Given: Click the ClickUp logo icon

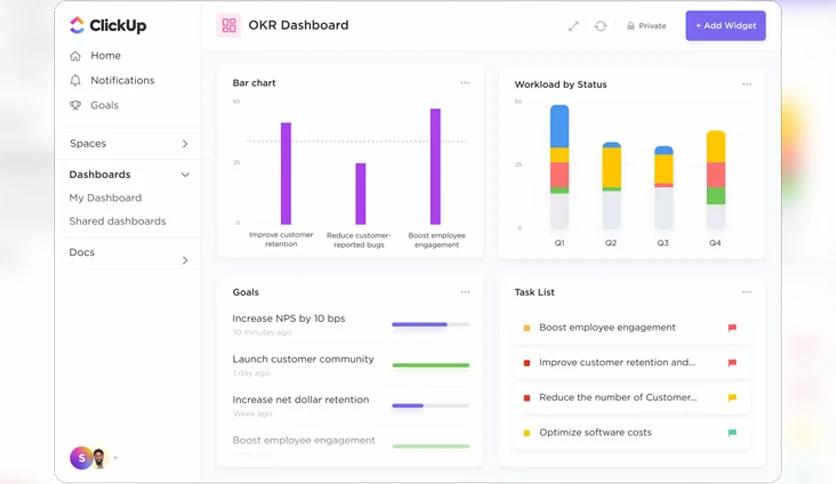Looking at the screenshot, I should point(77,25).
